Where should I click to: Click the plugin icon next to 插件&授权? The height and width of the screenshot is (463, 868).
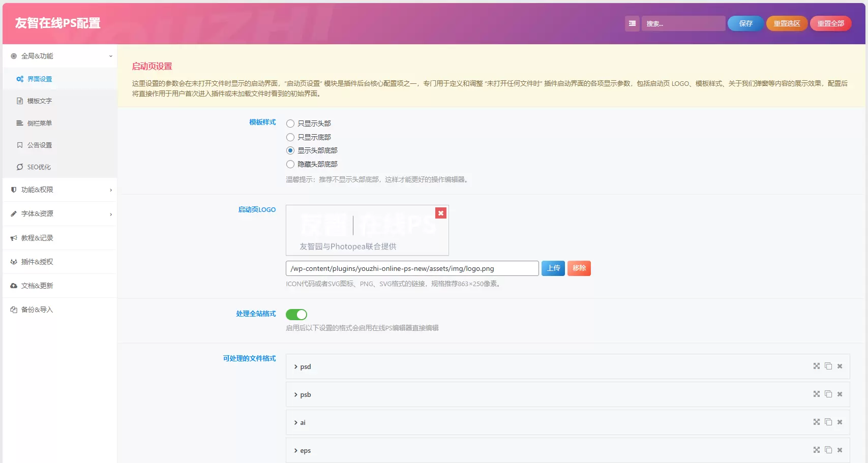tap(14, 262)
